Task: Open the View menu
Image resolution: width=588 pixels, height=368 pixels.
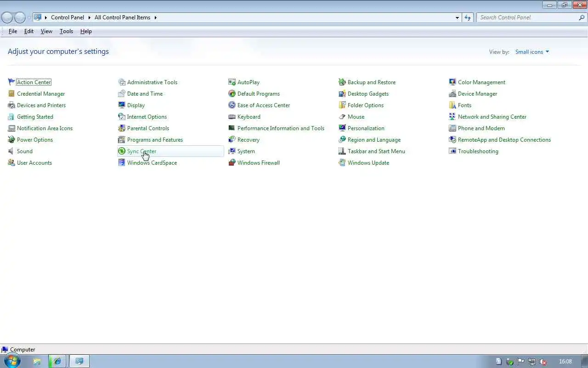Action: pos(46,31)
